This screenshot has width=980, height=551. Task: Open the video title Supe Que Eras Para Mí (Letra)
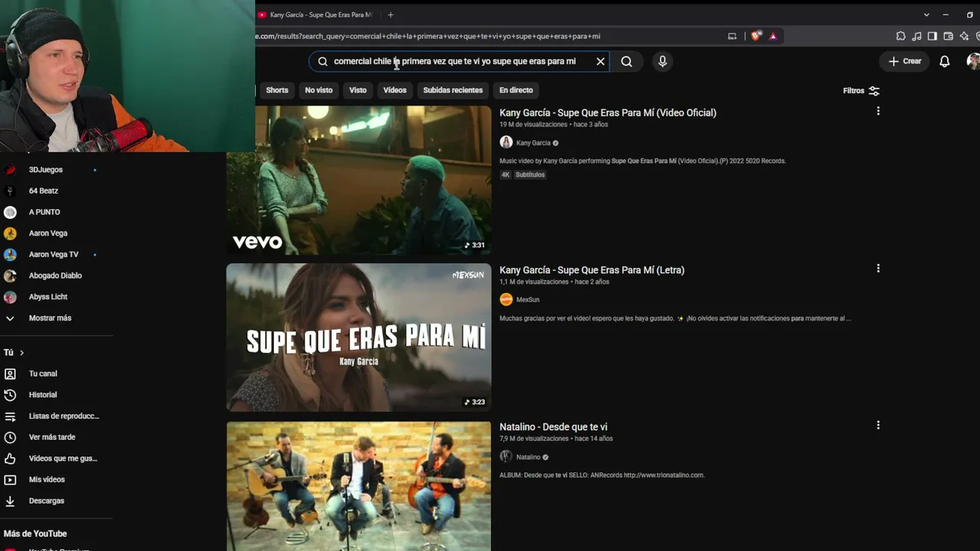pos(592,270)
